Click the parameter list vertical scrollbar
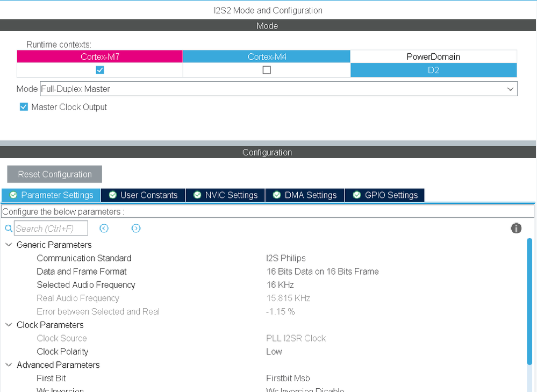Screen dimensions: 537x392 pos(529,302)
